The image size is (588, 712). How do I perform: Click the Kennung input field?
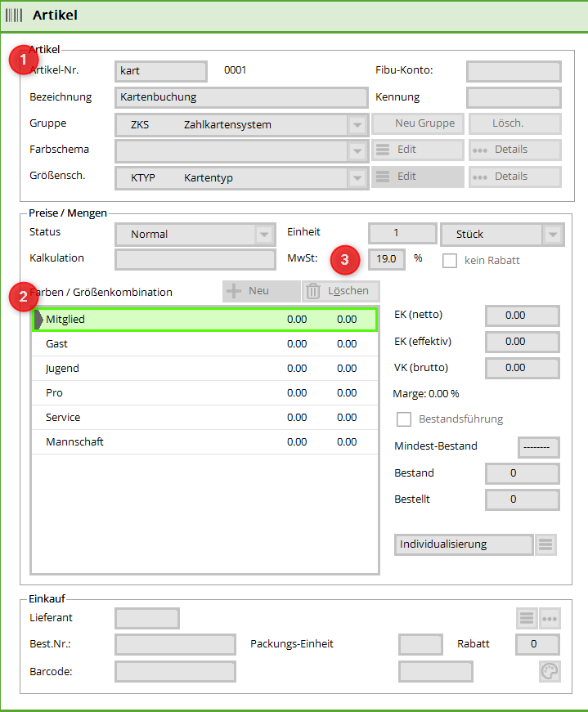514,97
